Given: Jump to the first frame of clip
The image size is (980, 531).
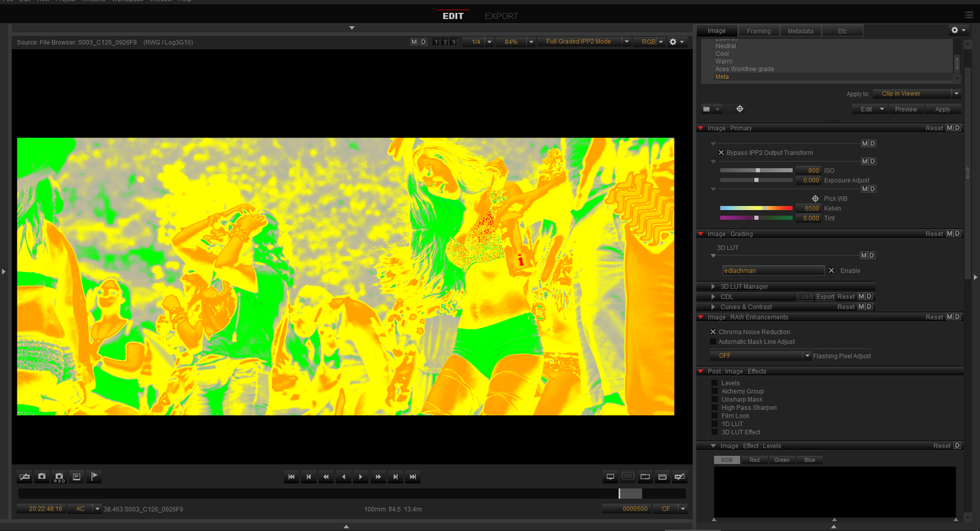Looking at the screenshot, I should (291, 477).
